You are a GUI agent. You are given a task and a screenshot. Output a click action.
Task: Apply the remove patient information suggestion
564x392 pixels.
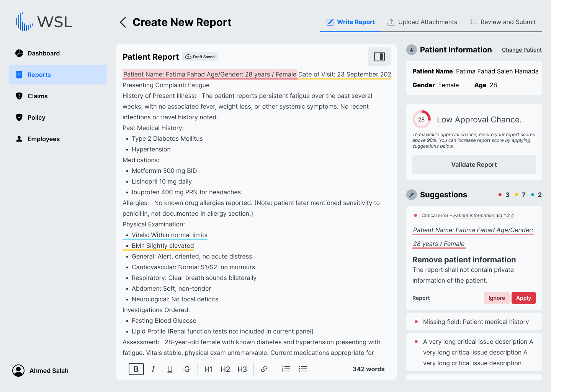[x=523, y=298]
